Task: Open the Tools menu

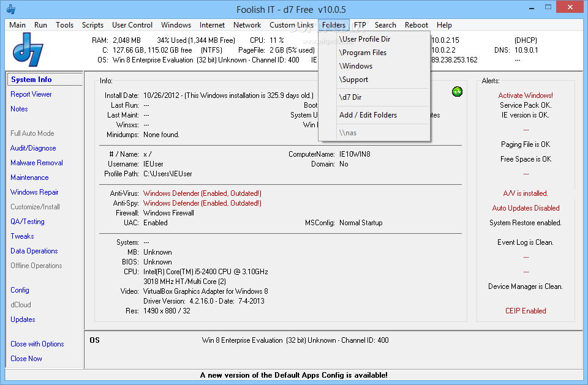Action: click(x=64, y=25)
